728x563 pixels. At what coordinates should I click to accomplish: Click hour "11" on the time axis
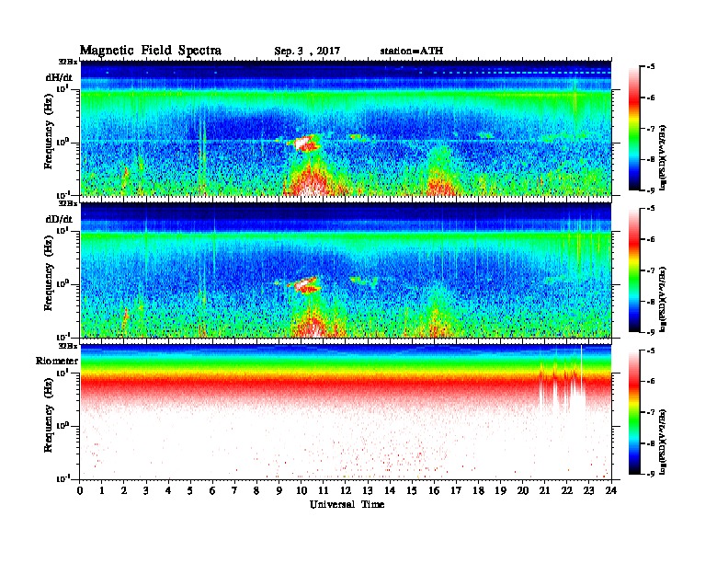coord(324,491)
